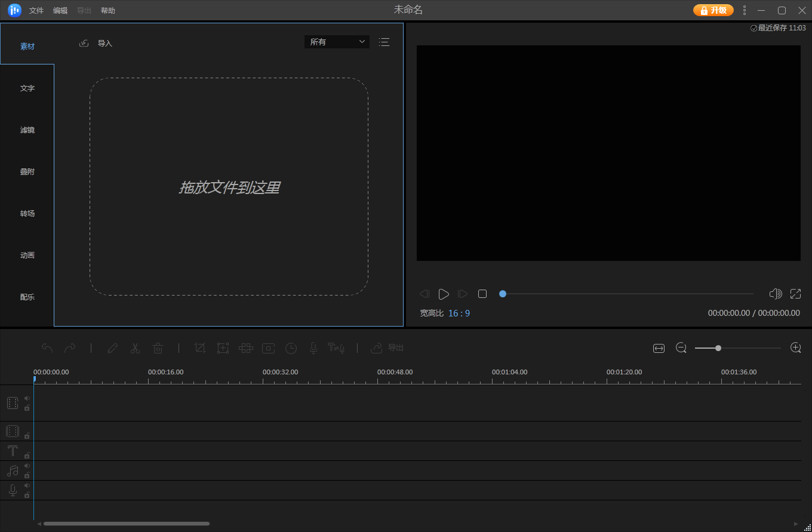Toggle lock on the text track
The height and width of the screenshot is (532, 812).
tap(27, 456)
